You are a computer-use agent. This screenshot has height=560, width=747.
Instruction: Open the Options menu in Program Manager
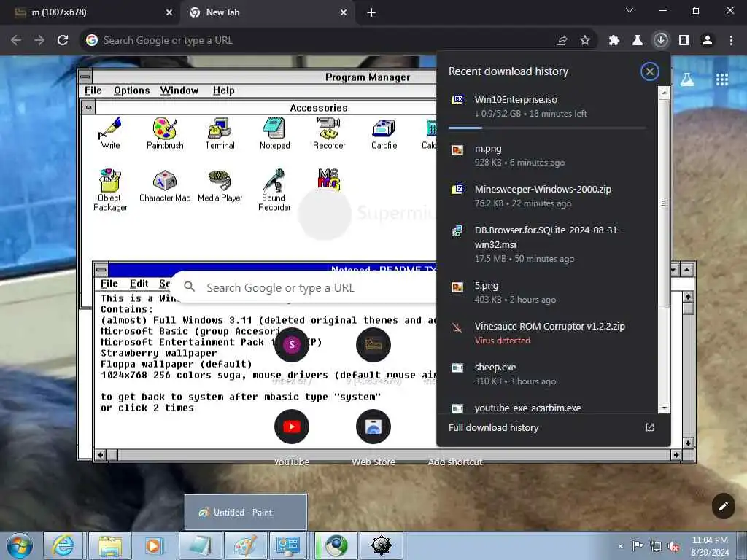(131, 90)
